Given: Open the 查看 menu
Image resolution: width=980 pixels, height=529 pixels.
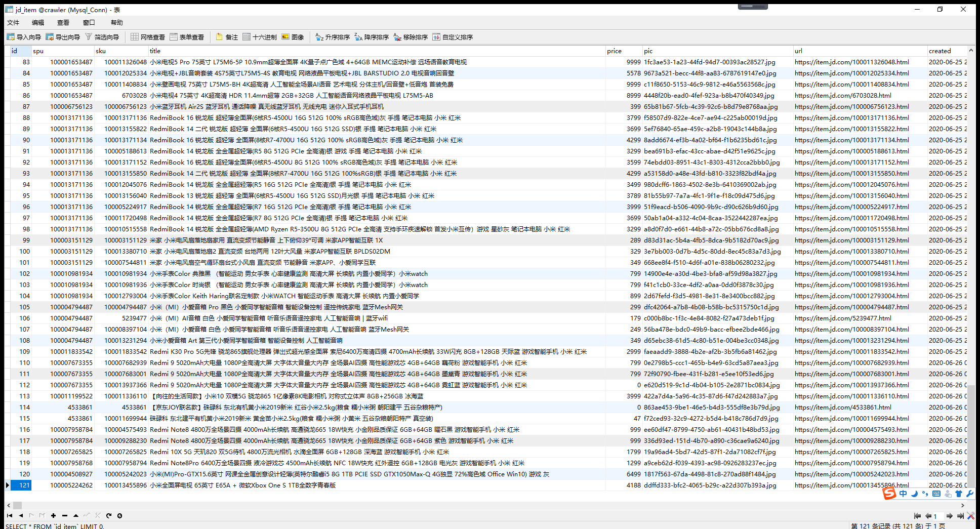Looking at the screenshot, I should point(63,22).
